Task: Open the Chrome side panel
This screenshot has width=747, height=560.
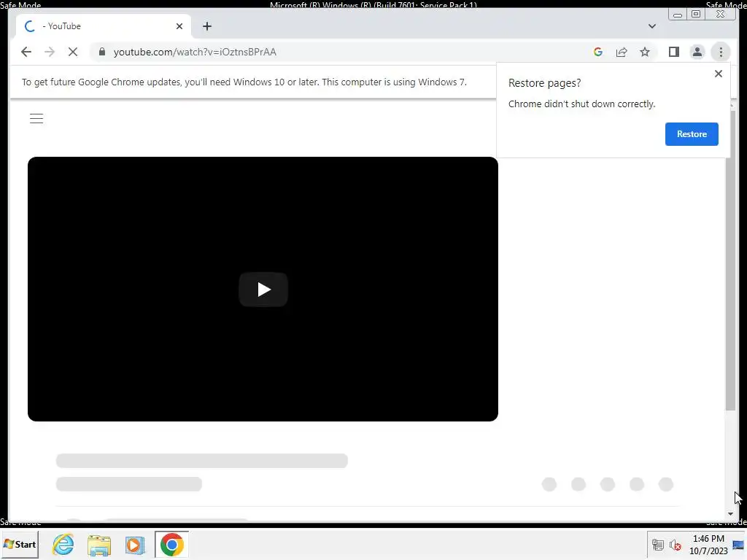Action: (673, 52)
